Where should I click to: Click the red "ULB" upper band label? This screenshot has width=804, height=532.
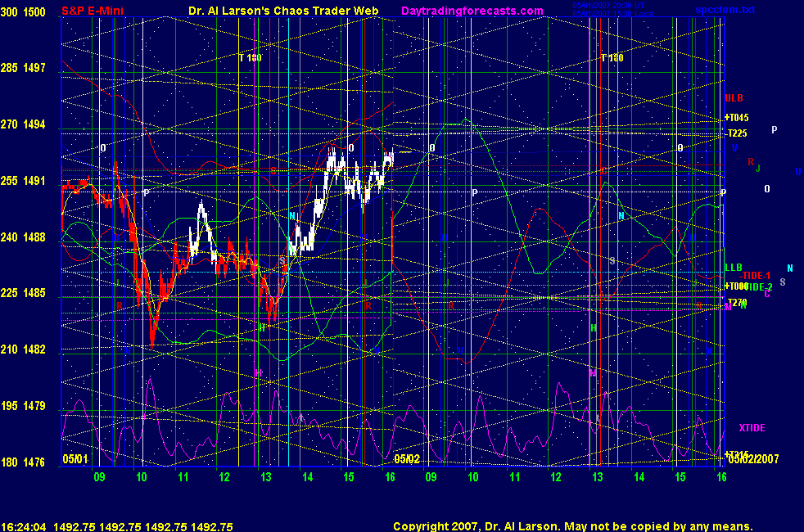(734, 98)
